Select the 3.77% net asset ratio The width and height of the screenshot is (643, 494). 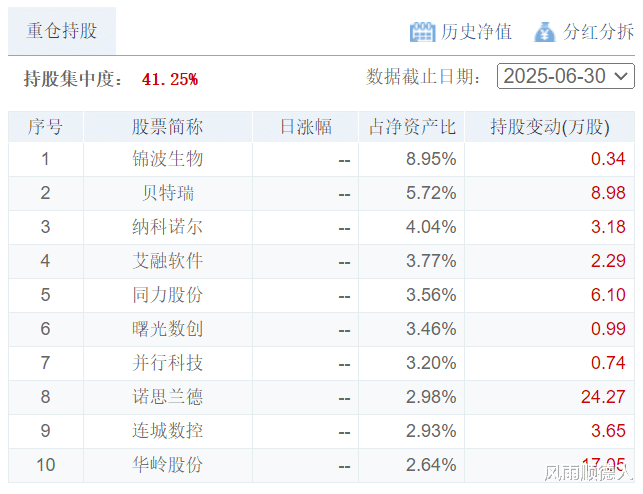[431, 261]
